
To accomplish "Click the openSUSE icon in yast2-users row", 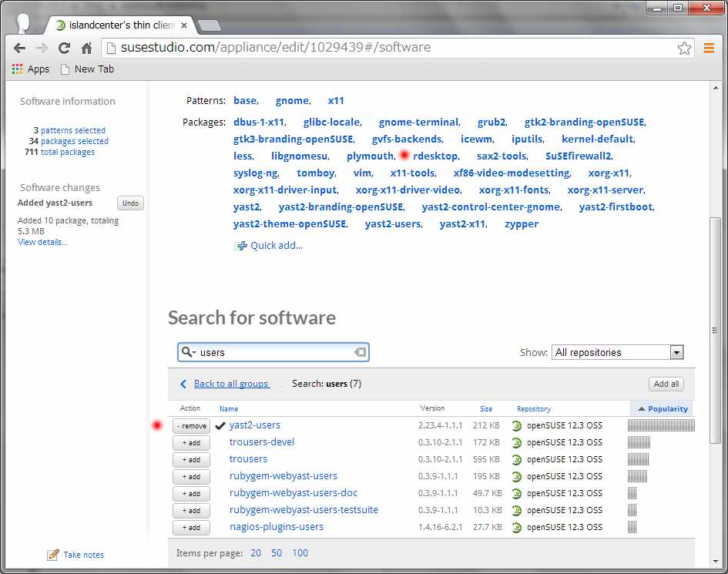I will 517,426.
